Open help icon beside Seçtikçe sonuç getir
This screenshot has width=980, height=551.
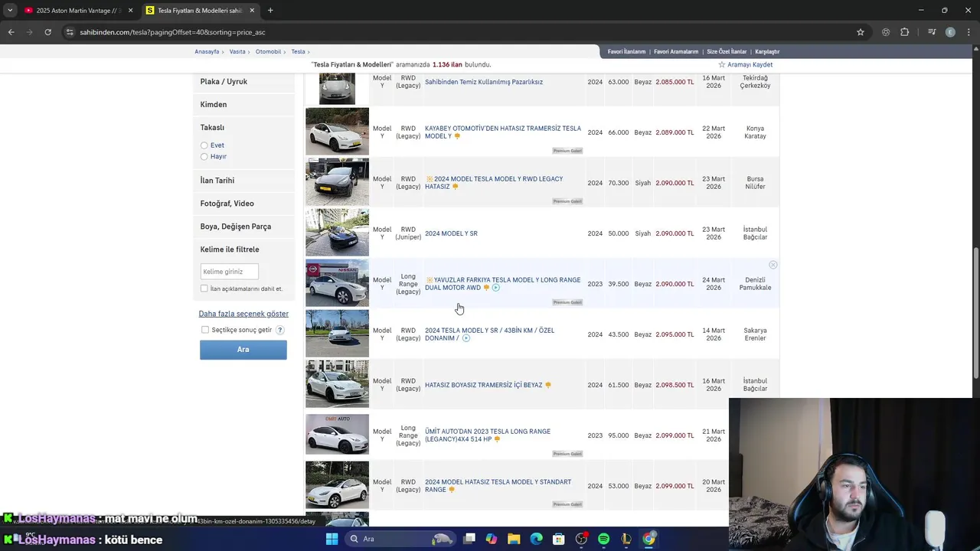click(x=280, y=330)
